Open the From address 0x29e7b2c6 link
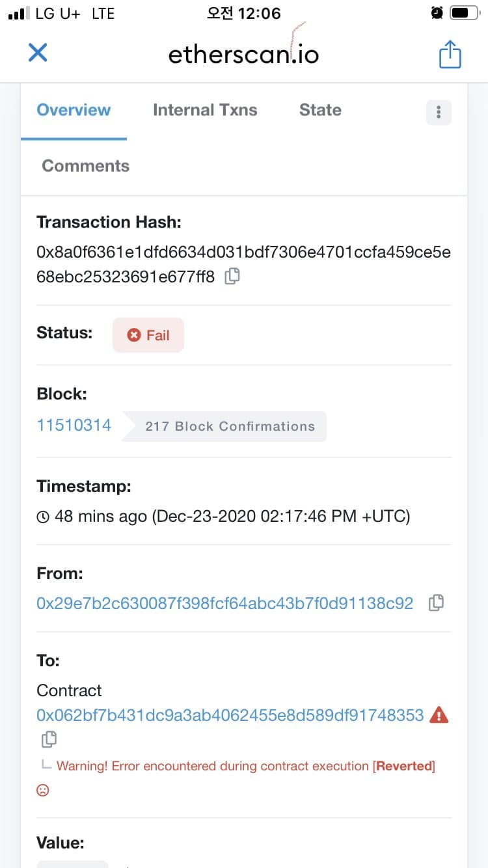Image resolution: width=488 pixels, height=868 pixels. pos(225,603)
